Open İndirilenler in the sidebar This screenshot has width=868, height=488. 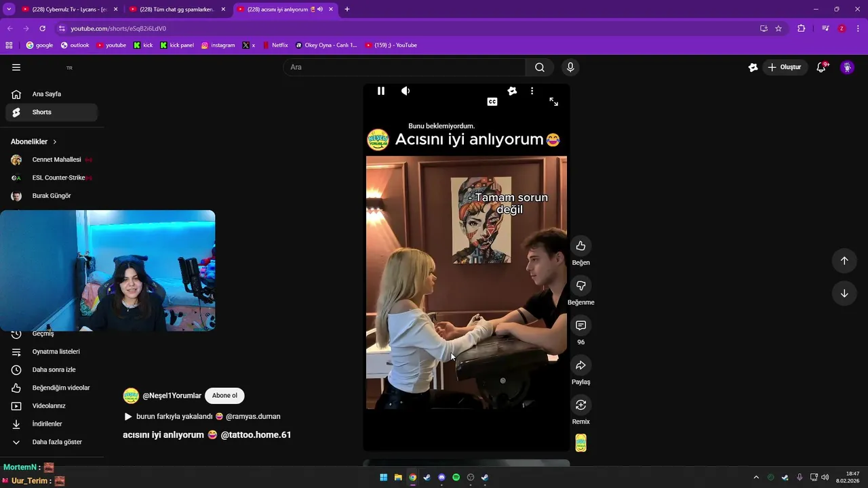click(52, 424)
